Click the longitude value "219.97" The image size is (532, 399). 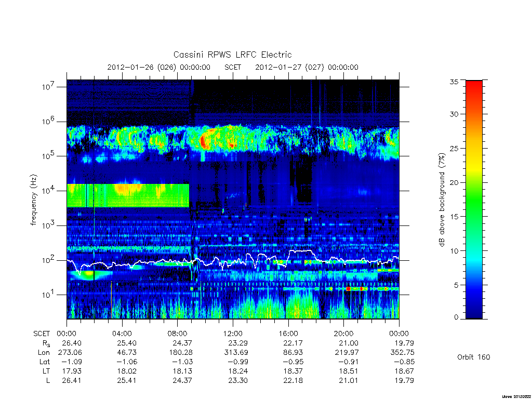347,353
